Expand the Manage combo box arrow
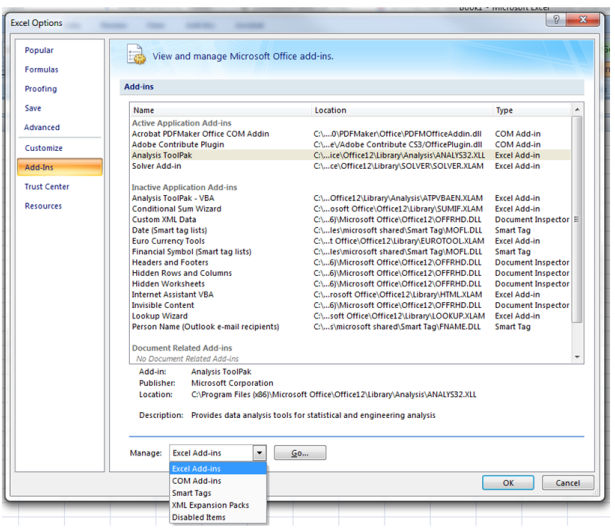The image size is (615, 529). pos(259,453)
